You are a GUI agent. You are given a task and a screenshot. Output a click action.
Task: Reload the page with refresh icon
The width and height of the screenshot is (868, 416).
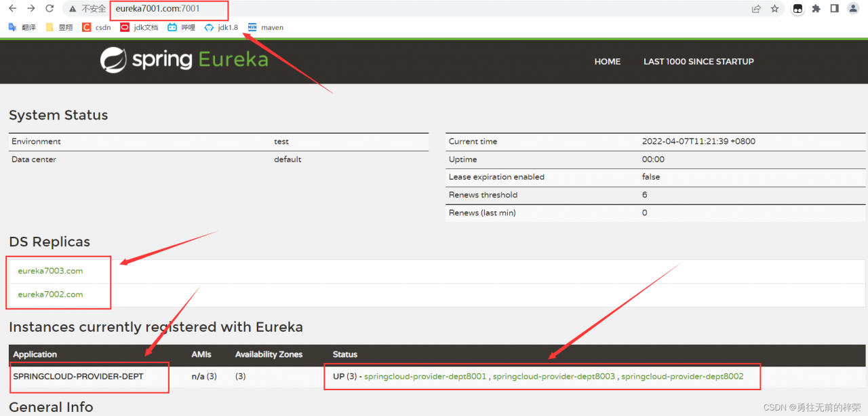click(x=50, y=9)
